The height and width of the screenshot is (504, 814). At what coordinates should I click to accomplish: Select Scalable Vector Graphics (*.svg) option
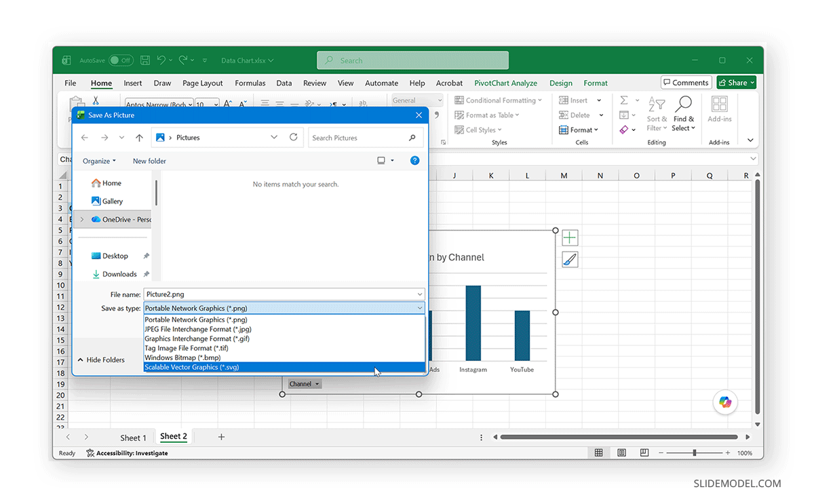pyautogui.click(x=284, y=367)
